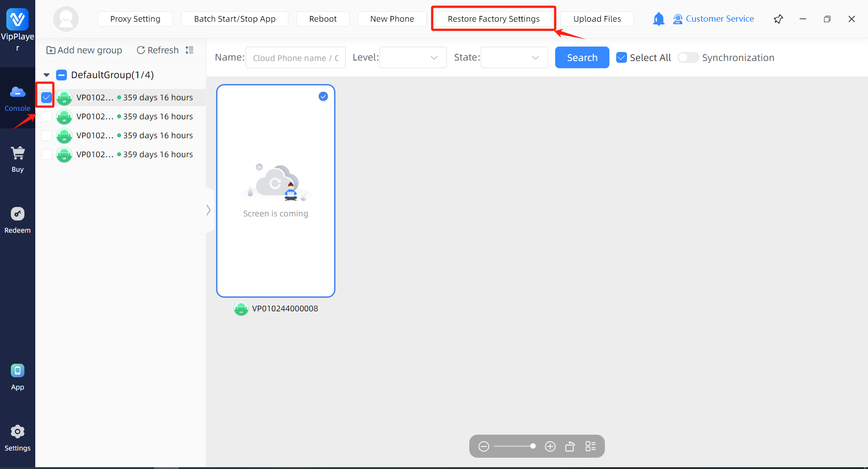868x469 pixels.
Task: Zoom in with the plus circle icon
Action: 550,446
